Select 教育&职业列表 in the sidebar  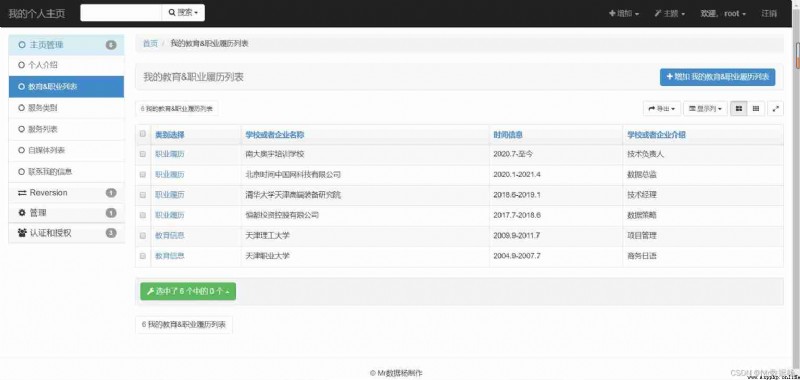point(66,87)
